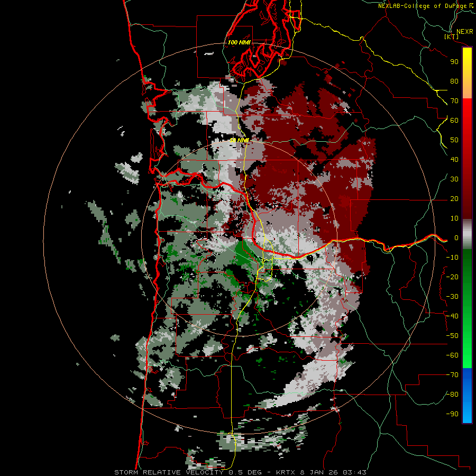Click the -50 value on velocity scale

[452, 336]
